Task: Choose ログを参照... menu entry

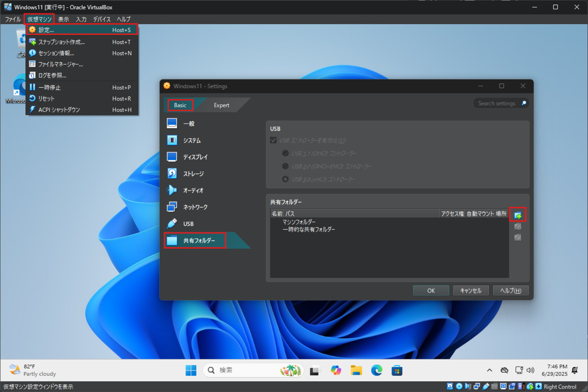Action: tap(82, 75)
